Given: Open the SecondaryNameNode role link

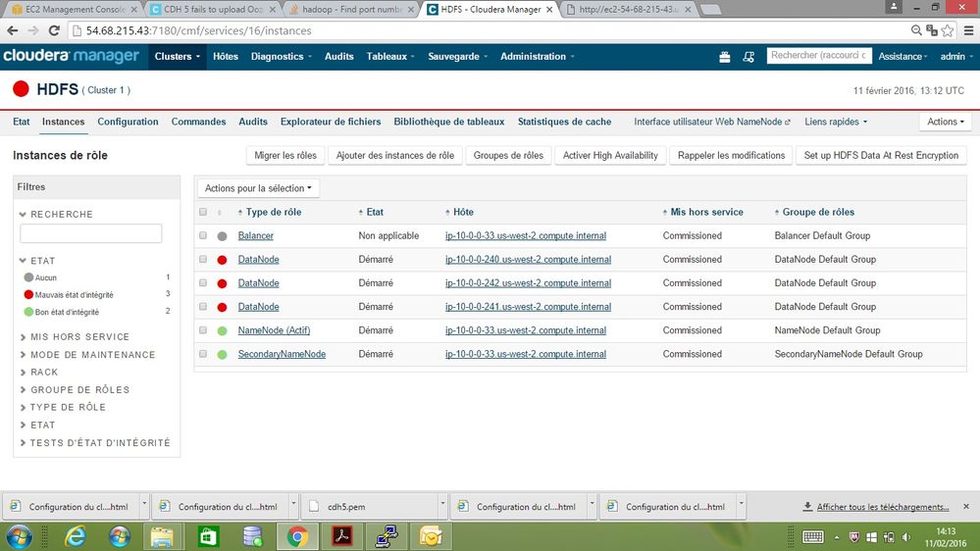Looking at the screenshot, I should (x=282, y=354).
